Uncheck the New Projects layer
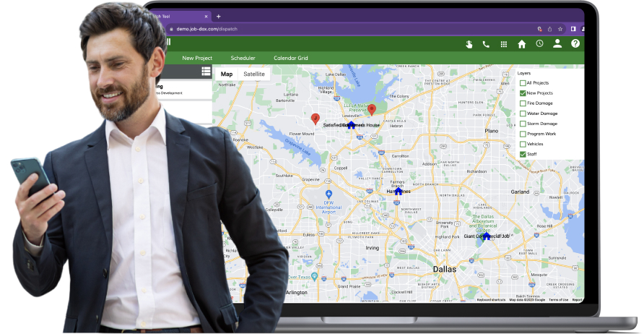The image size is (644, 334). (523, 93)
